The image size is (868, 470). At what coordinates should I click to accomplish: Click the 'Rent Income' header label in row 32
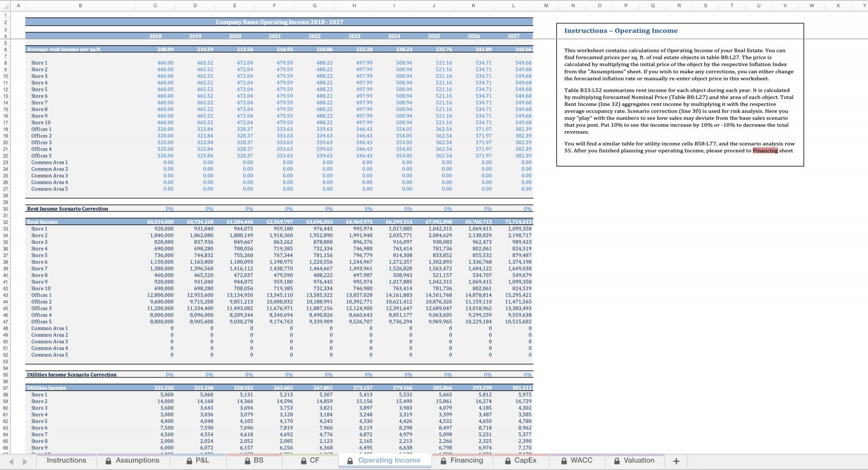[42, 222]
